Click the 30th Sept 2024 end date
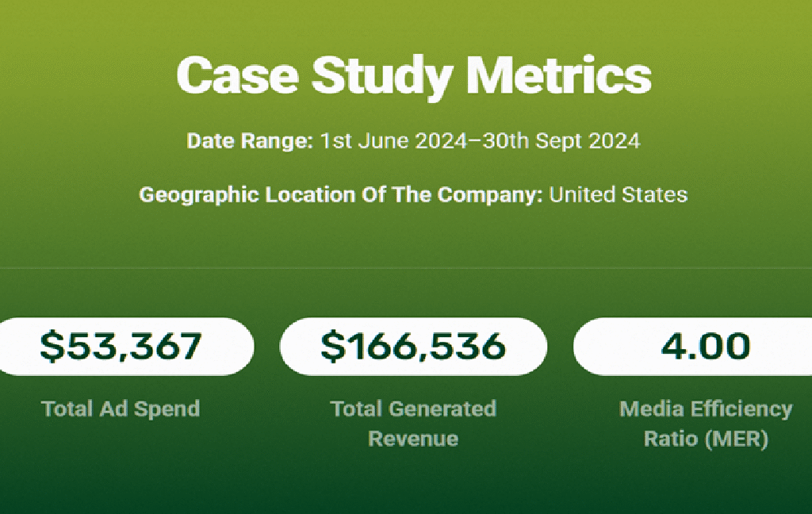812x514 pixels. coord(561,141)
